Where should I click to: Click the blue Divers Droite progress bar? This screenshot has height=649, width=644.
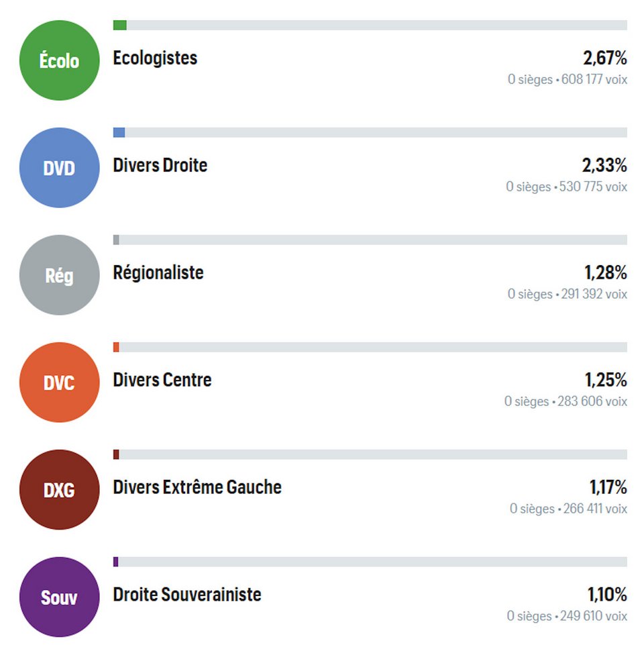coord(370,132)
